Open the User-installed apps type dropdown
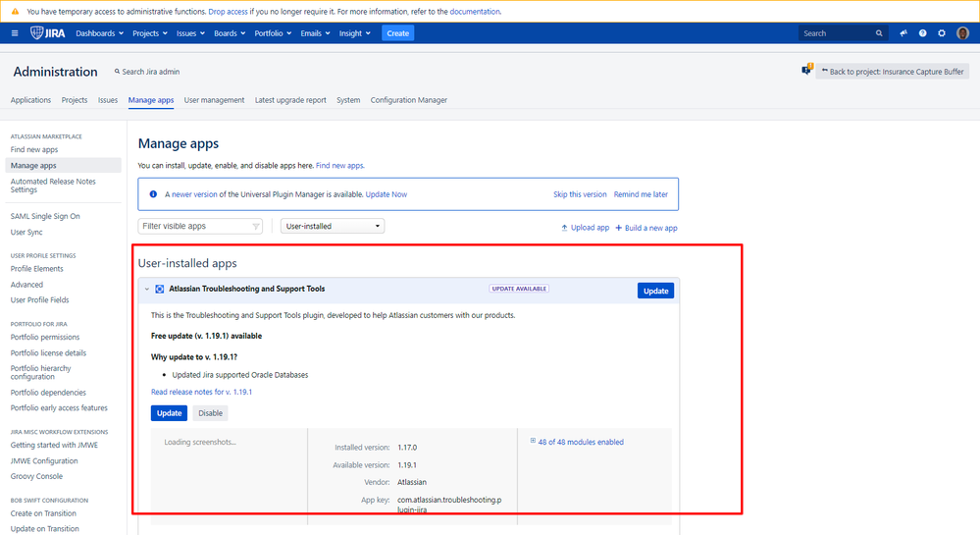The image size is (980, 535). (x=333, y=227)
